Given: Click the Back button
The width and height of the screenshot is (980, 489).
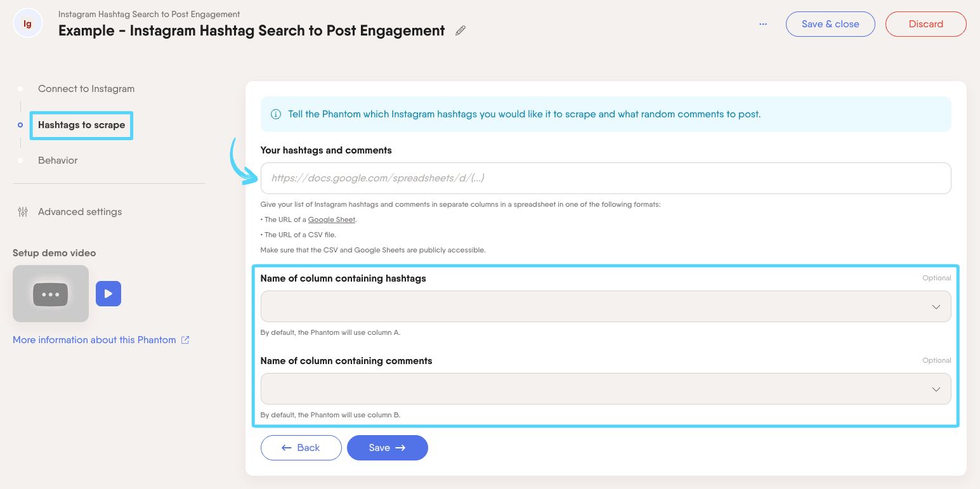Looking at the screenshot, I should [301, 448].
